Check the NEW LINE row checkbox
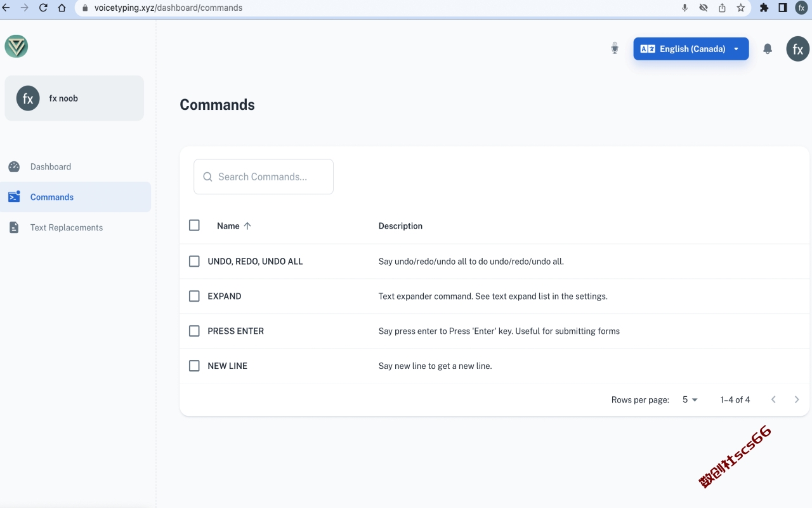812x508 pixels. [194, 366]
